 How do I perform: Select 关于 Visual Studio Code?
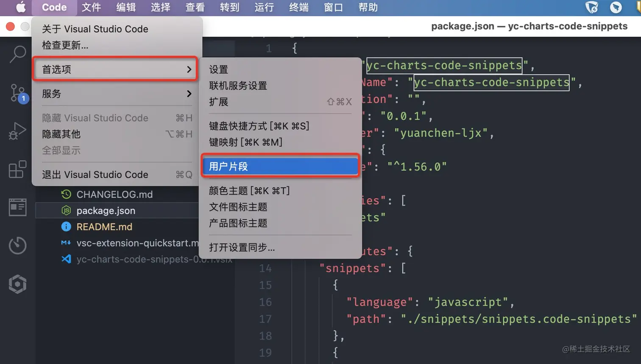tap(117, 29)
